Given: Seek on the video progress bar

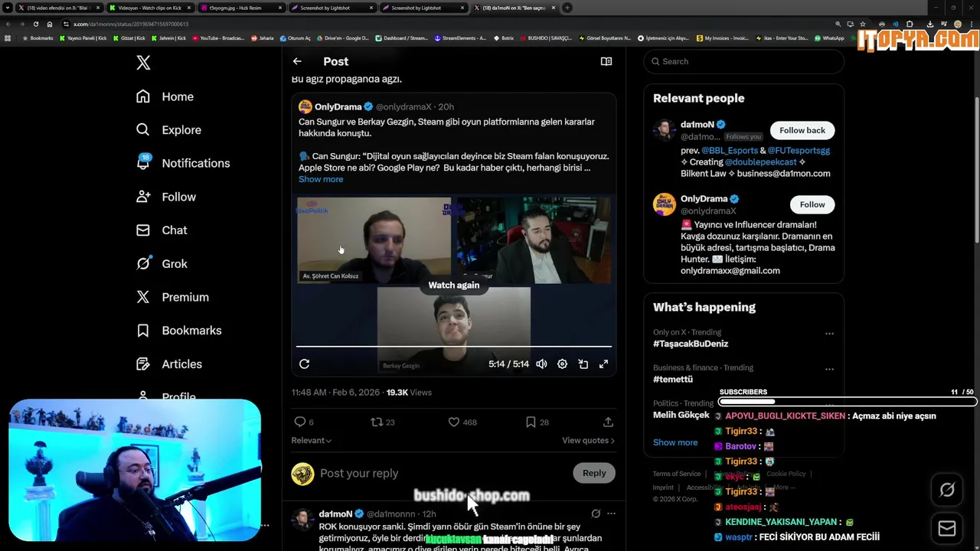Looking at the screenshot, I should [454, 347].
